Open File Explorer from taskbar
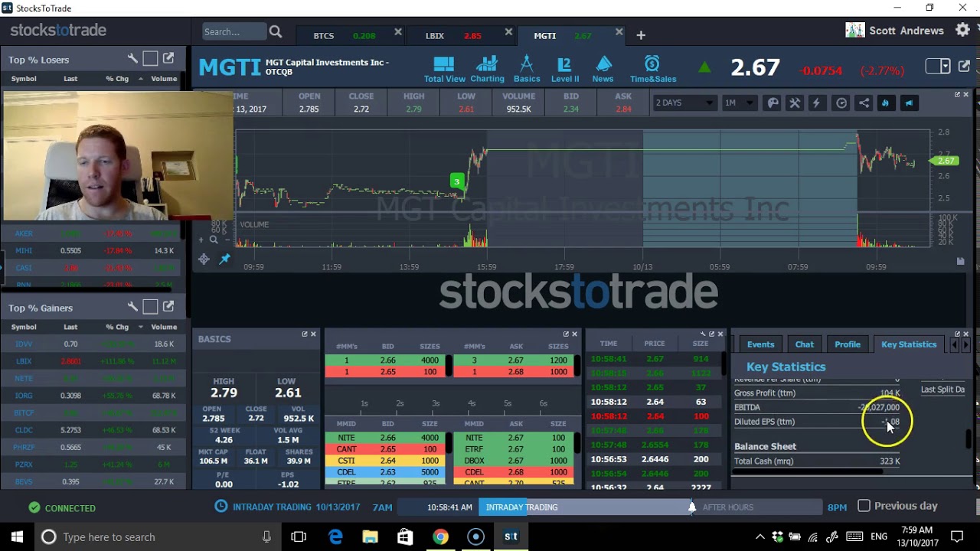Screen dimensions: 980x551 click(x=370, y=536)
